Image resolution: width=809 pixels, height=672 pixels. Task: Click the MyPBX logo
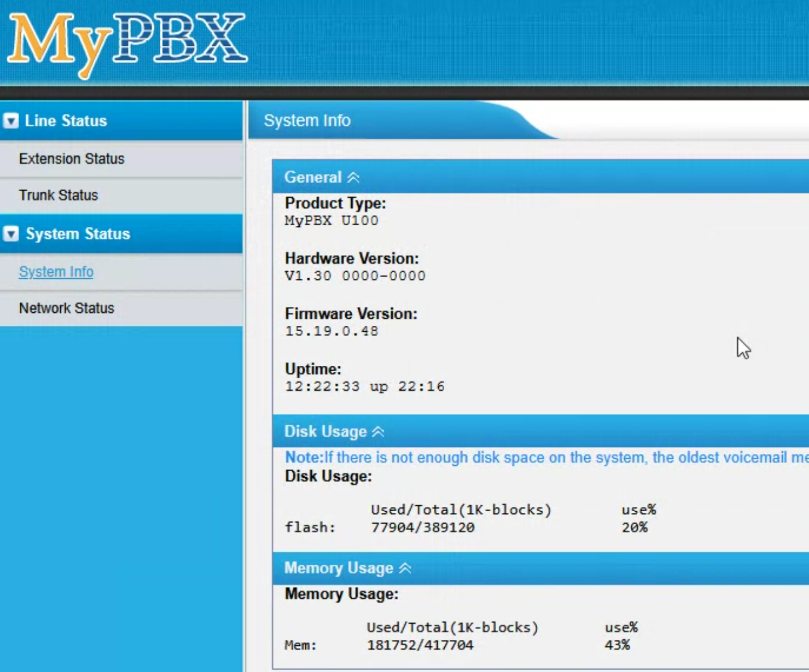click(x=127, y=43)
